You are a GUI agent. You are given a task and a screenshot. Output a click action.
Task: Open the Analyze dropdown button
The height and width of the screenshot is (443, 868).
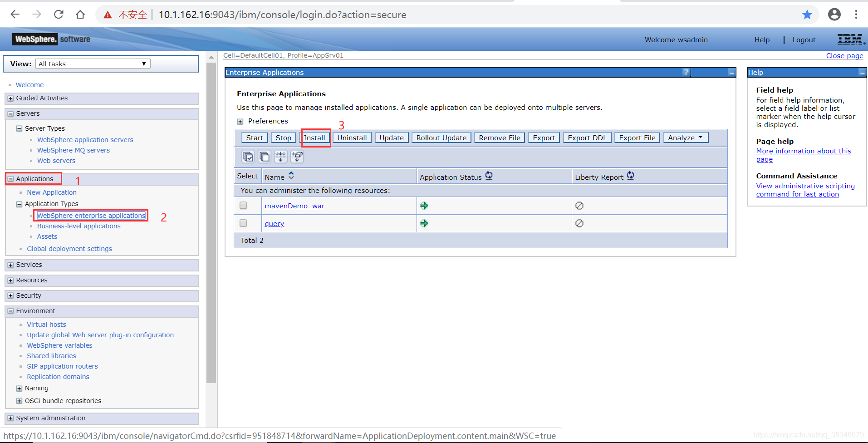pyautogui.click(x=686, y=138)
